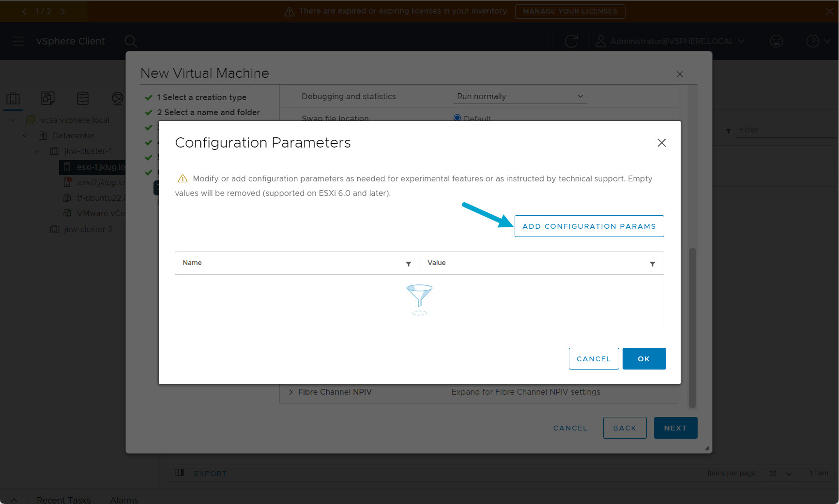Viewport: 839px width, 504px height.
Task: Click the refresh icon in header
Action: (x=572, y=41)
